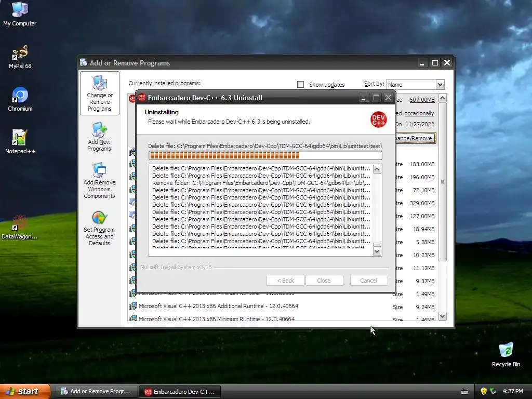Click the 183.00MB size value

(422, 164)
